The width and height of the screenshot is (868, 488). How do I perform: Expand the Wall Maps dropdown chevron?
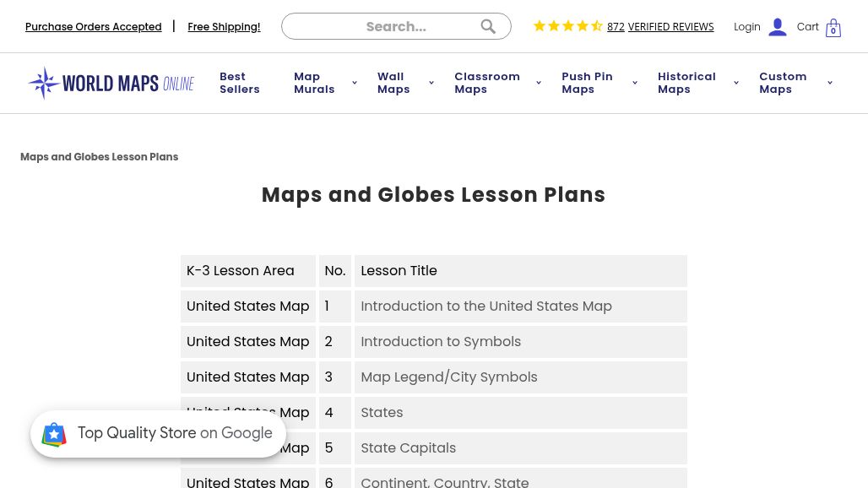click(x=431, y=84)
